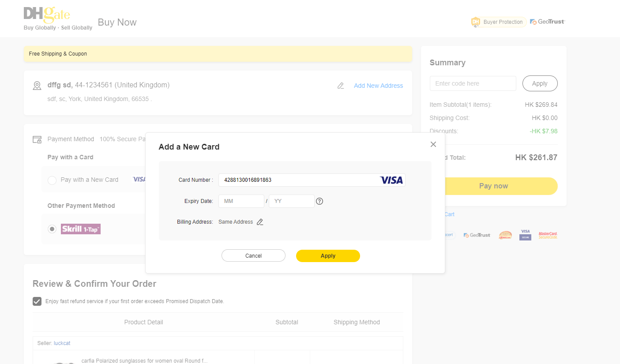Click the DHgate logo

(x=47, y=15)
